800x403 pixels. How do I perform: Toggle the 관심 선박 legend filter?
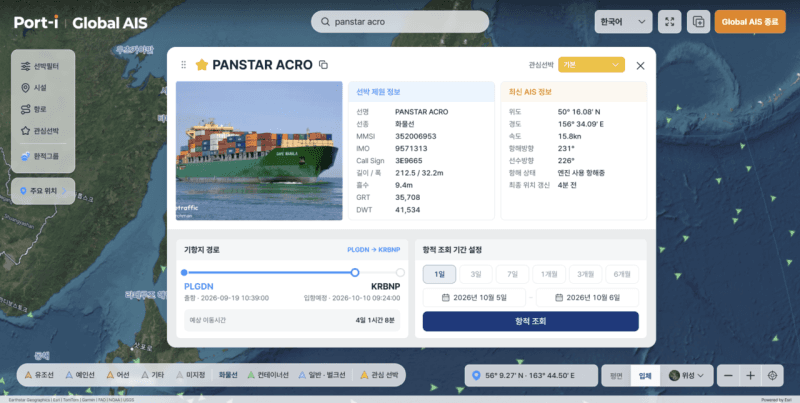click(379, 375)
